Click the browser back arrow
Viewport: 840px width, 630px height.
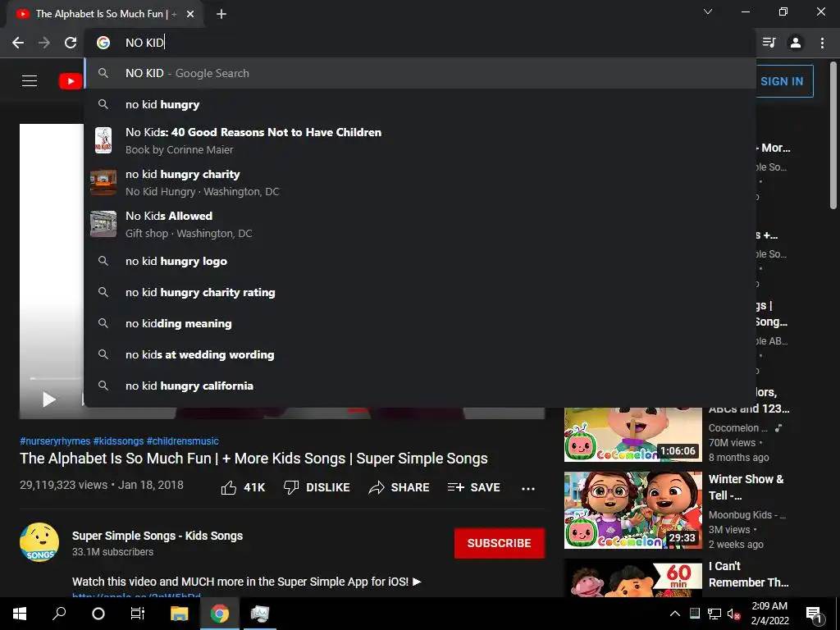click(x=18, y=43)
